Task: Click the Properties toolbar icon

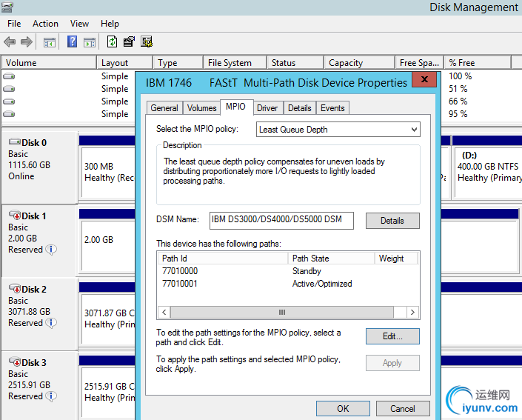Action: [x=129, y=41]
